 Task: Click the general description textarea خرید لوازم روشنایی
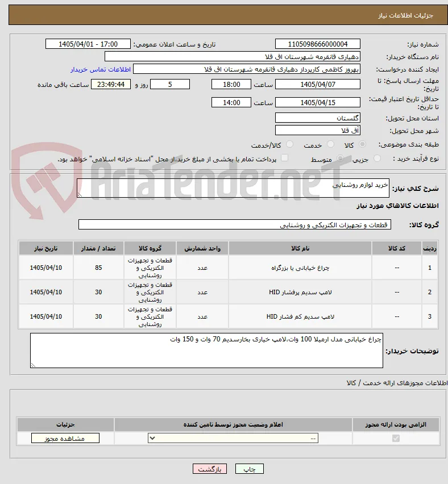(x=233, y=188)
